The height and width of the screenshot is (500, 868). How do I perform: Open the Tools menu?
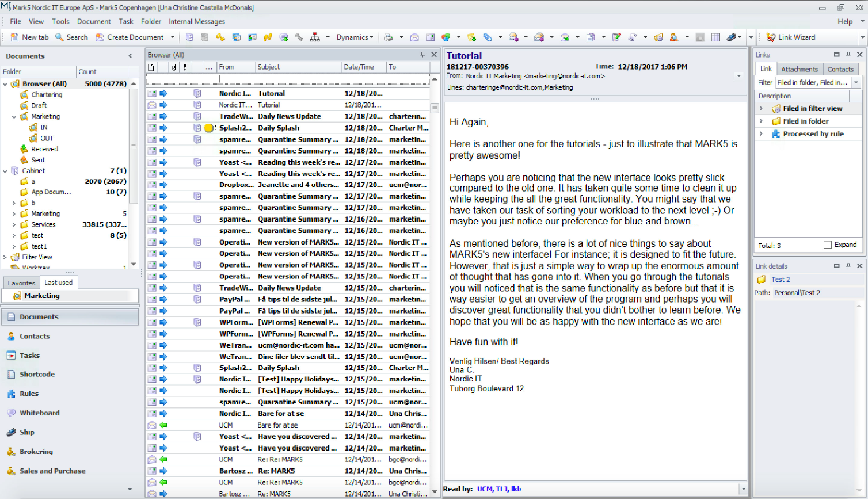tap(60, 21)
